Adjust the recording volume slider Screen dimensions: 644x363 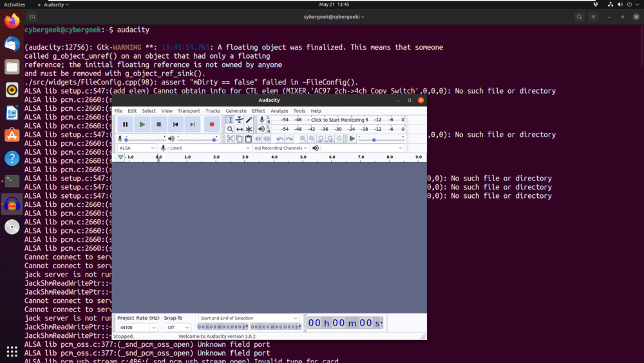(145, 139)
